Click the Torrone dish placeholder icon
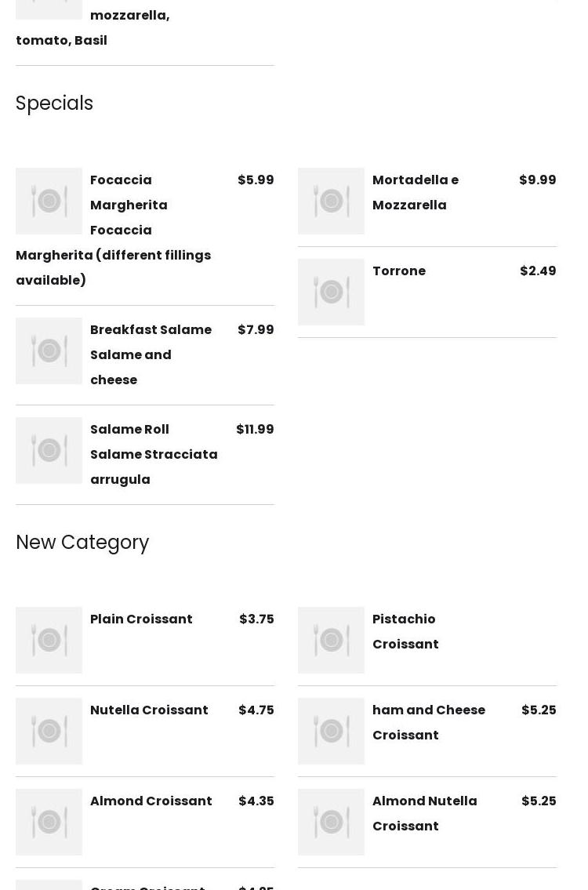Screen dimensions: 588x890 [x=331, y=292]
